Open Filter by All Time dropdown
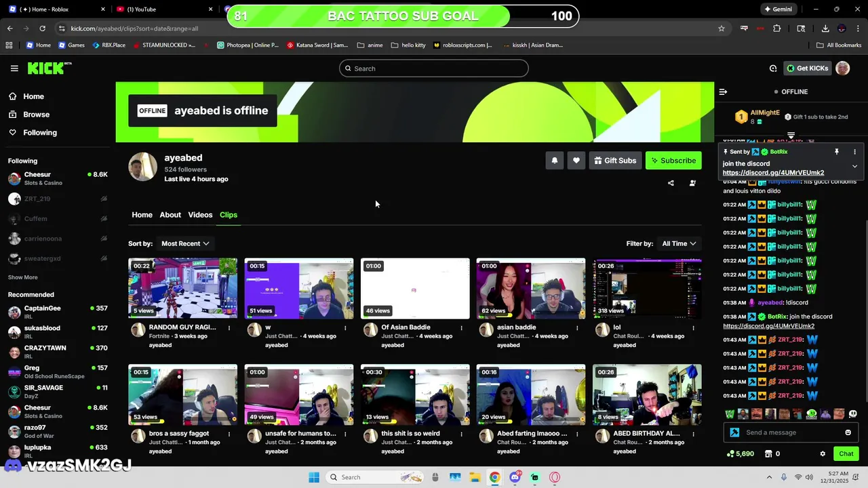868x488 pixels. (x=679, y=243)
